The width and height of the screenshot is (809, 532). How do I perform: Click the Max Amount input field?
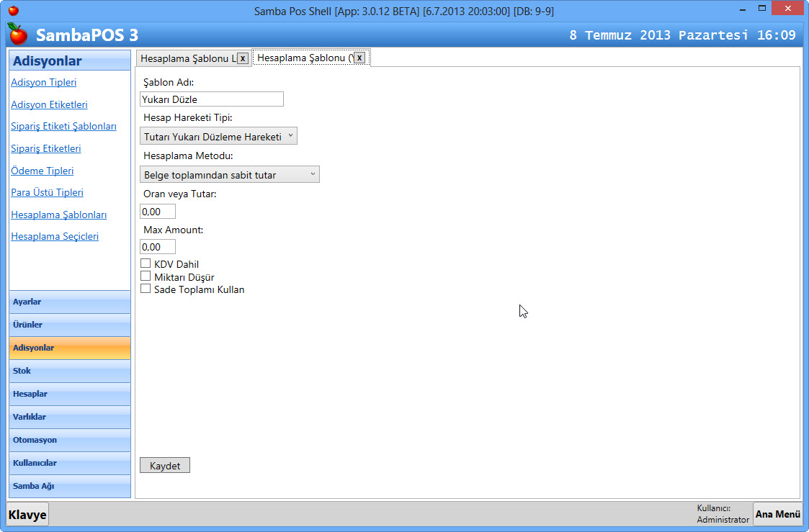(157, 247)
